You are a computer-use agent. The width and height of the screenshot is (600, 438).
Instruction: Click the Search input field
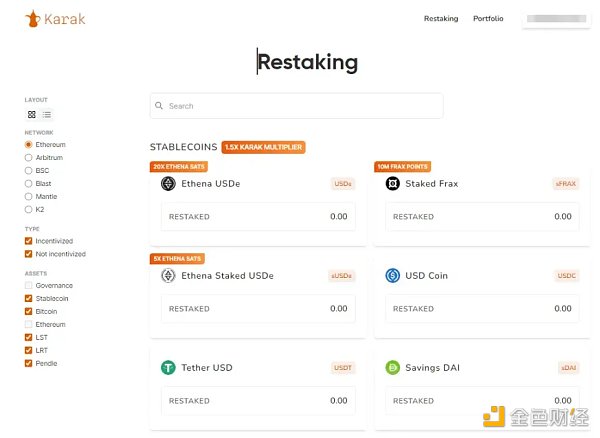296,106
